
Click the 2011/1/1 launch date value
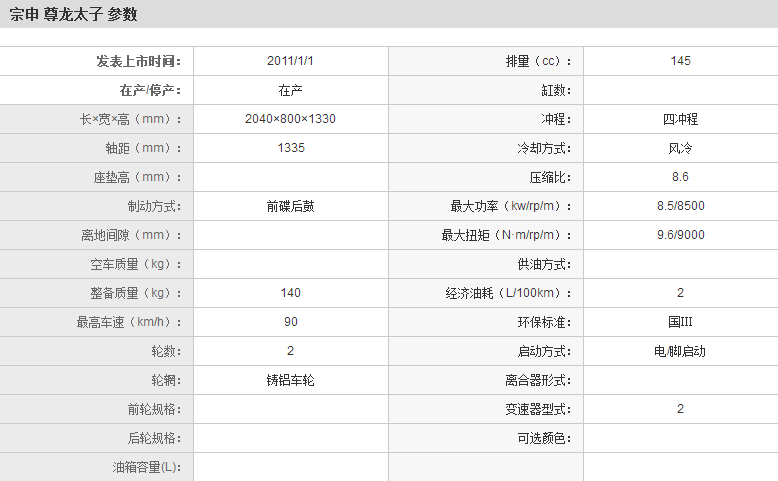point(290,61)
